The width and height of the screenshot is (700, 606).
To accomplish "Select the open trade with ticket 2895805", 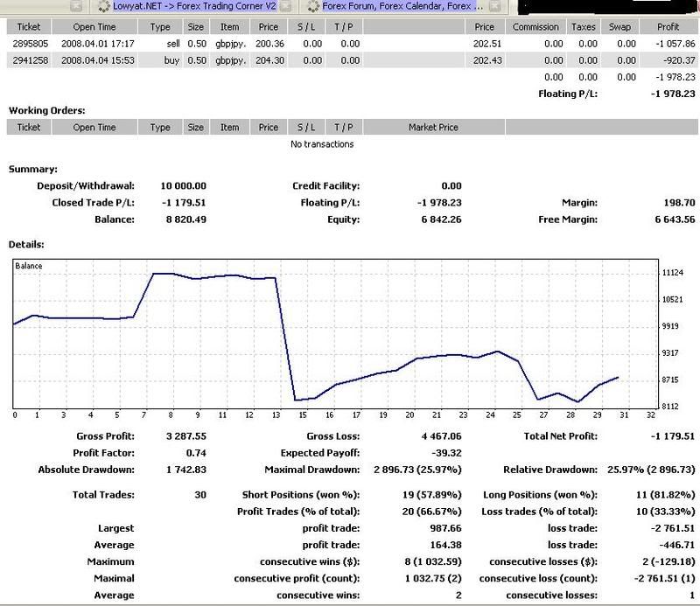I will click(29, 43).
